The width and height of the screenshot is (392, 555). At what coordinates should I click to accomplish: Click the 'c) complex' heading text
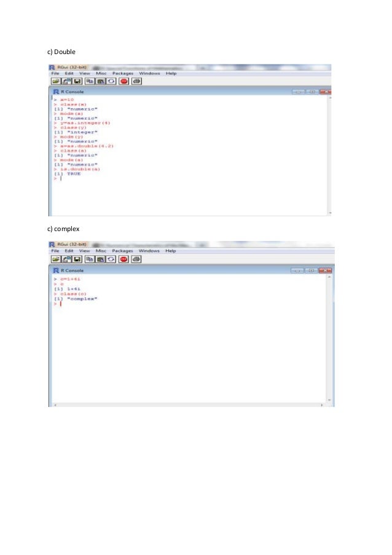click(63, 229)
